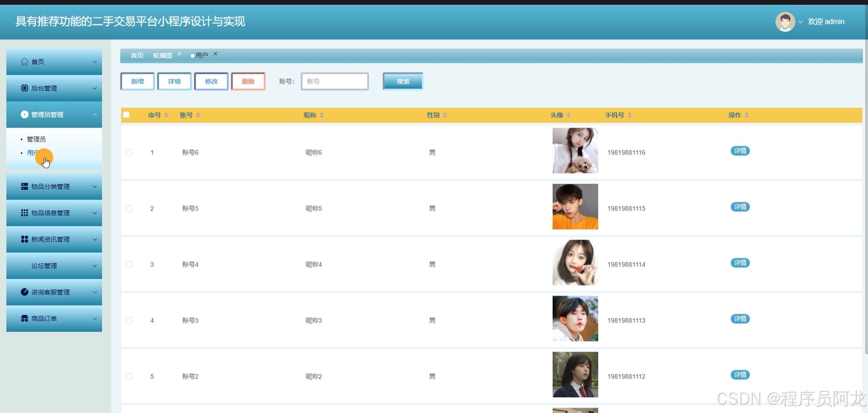Click the 后台管理 chip icon
Screen dimensions: 868x413
24,88
